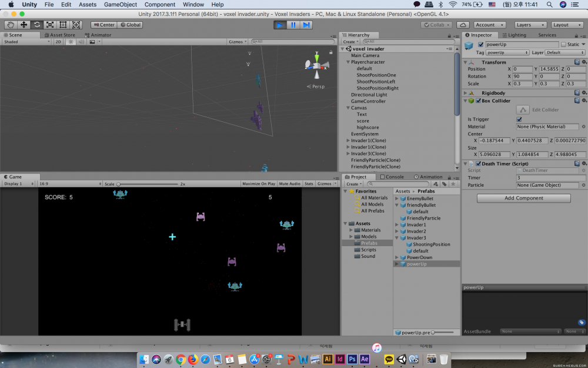Open the Shaded draw mode dropdown

(26, 42)
